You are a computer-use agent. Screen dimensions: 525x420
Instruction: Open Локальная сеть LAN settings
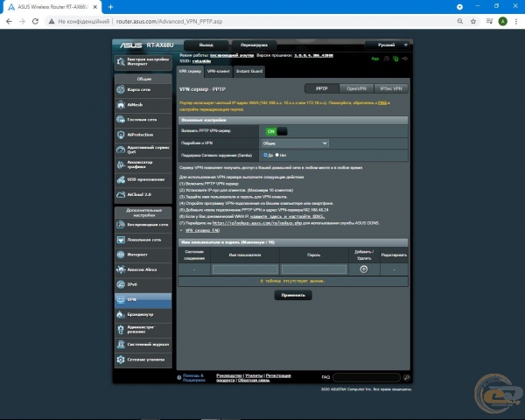[x=143, y=240]
